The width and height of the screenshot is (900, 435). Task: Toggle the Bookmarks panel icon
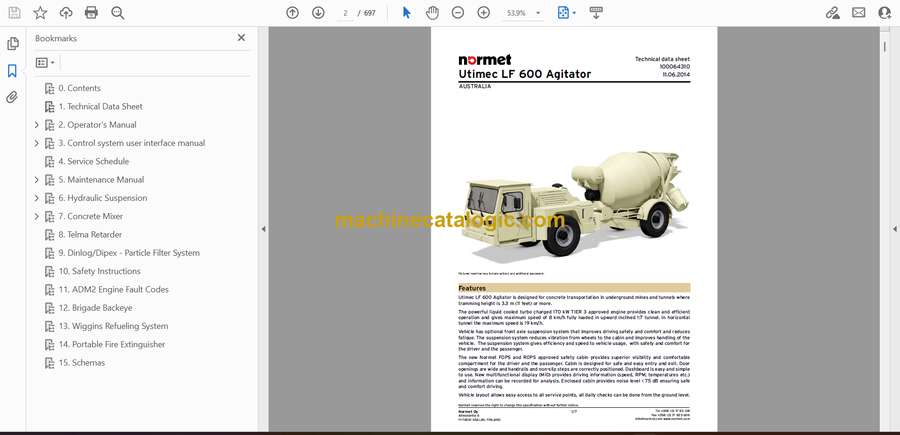12,71
